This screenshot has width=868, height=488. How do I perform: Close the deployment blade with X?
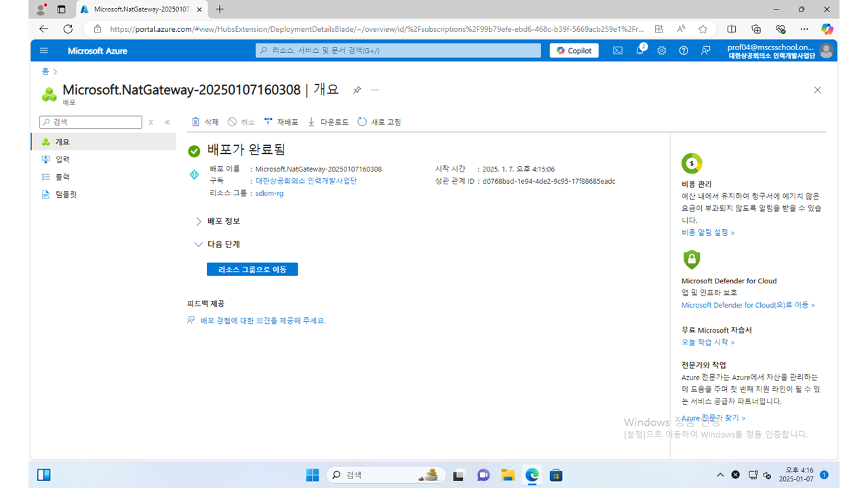coord(817,90)
